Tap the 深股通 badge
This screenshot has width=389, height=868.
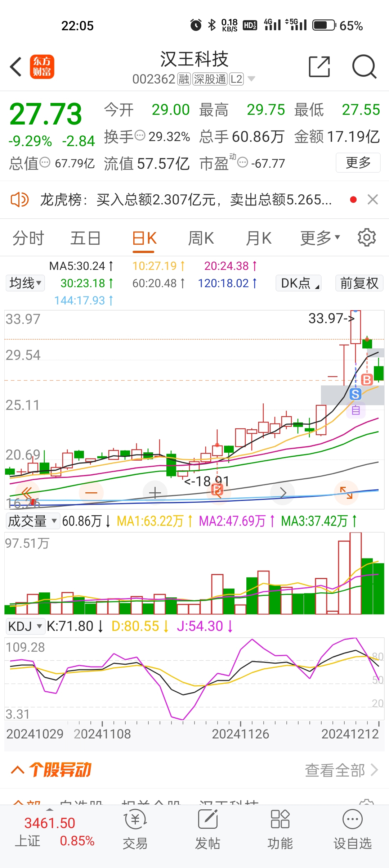coord(210,79)
